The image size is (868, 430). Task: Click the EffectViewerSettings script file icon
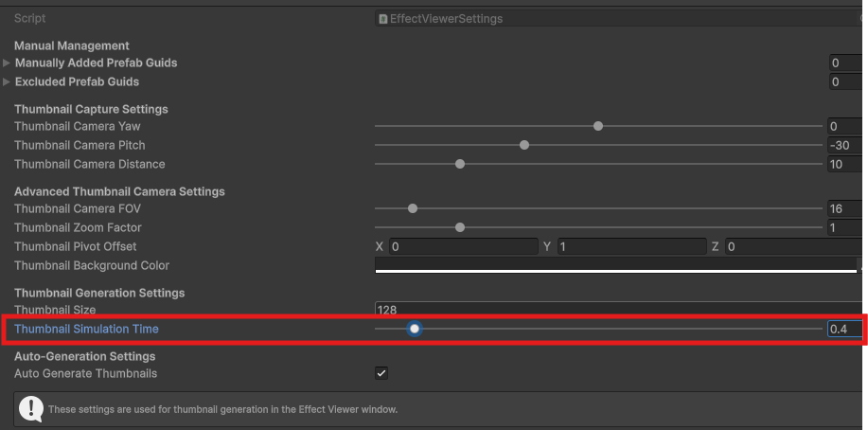point(382,19)
